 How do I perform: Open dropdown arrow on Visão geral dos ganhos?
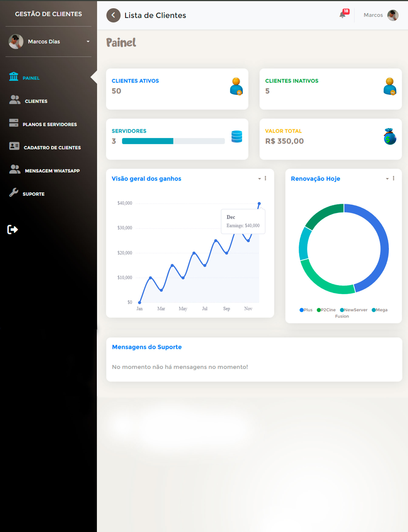point(259,179)
